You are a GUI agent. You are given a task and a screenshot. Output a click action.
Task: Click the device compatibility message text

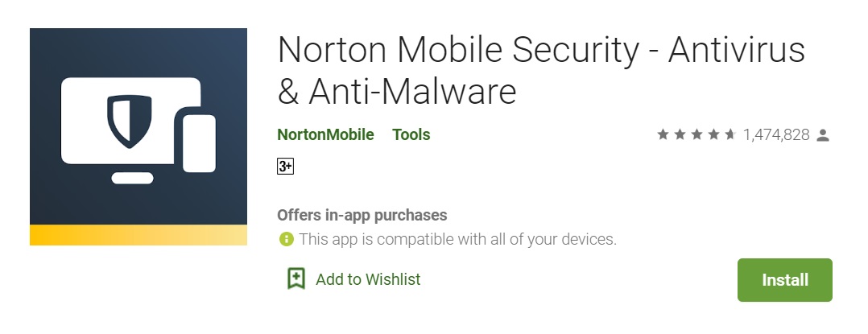coord(457,239)
